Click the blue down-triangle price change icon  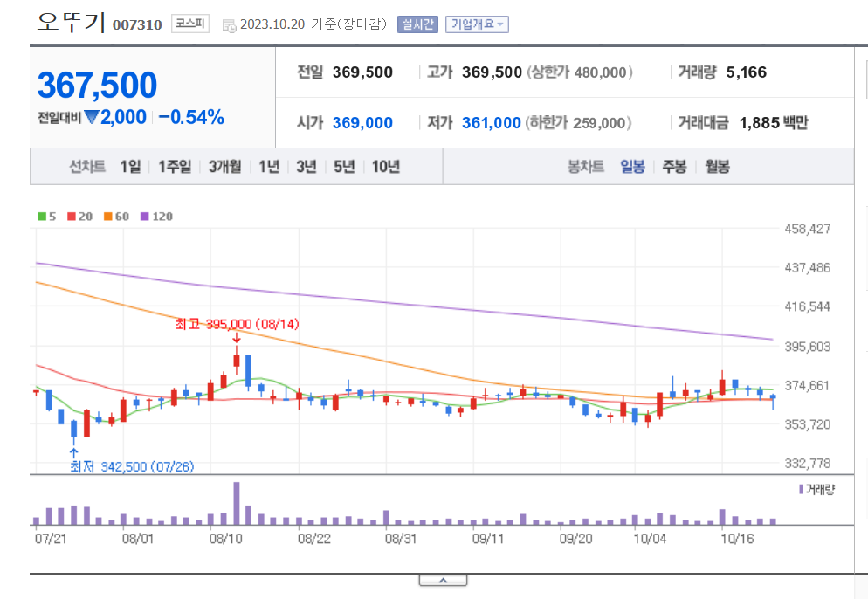tap(92, 117)
